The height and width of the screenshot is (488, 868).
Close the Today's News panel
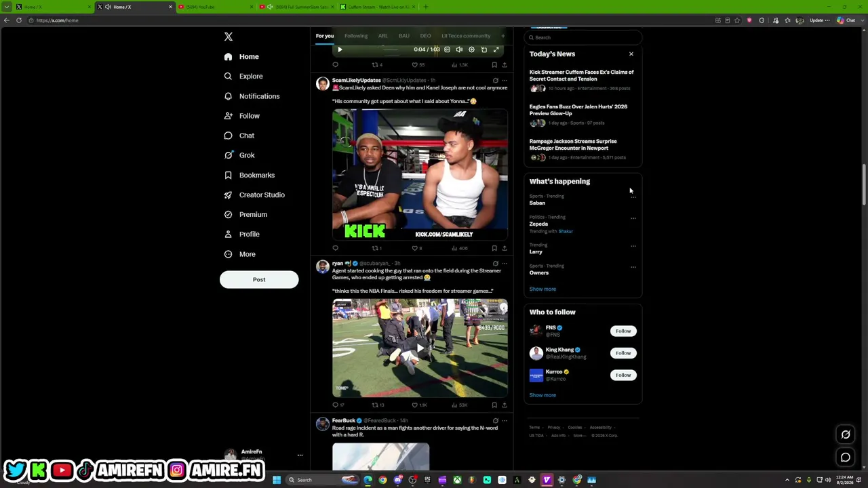tap(631, 54)
